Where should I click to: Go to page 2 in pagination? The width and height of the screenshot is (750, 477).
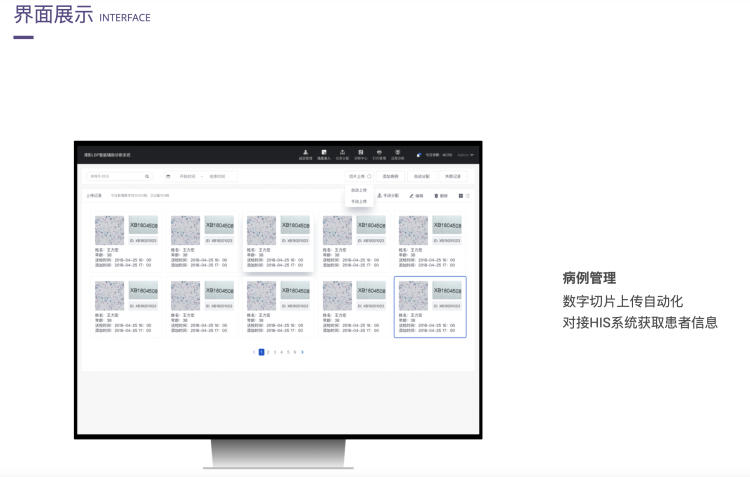coord(268,352)
